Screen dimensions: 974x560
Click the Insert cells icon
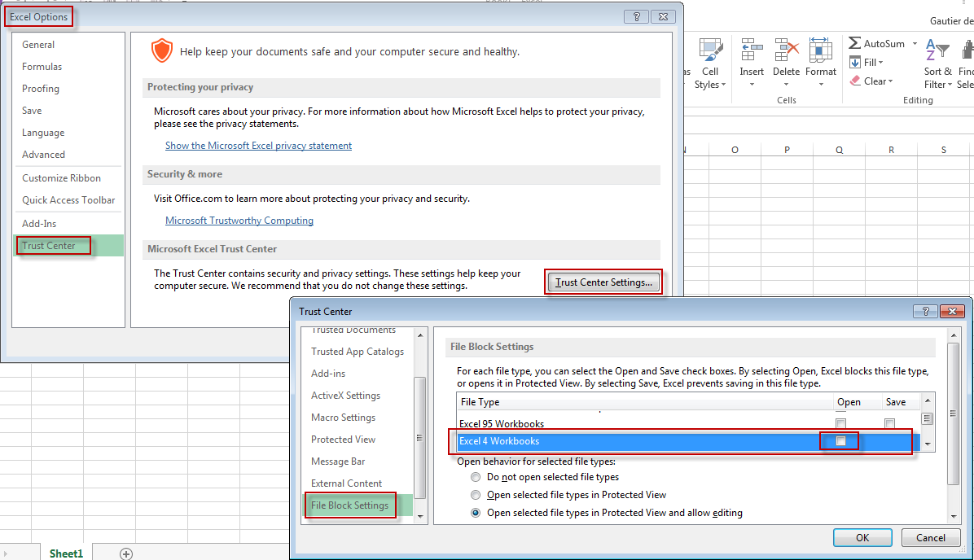(x=752, y=50)
